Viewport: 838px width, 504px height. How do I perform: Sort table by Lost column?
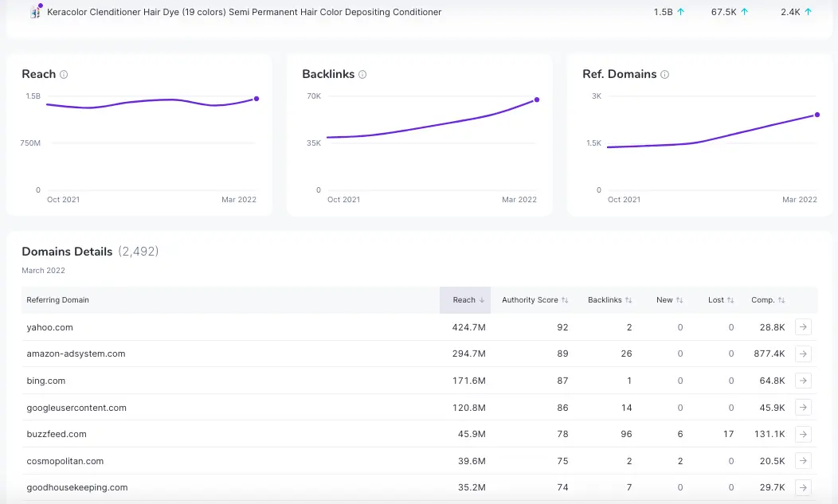point(721,300)
